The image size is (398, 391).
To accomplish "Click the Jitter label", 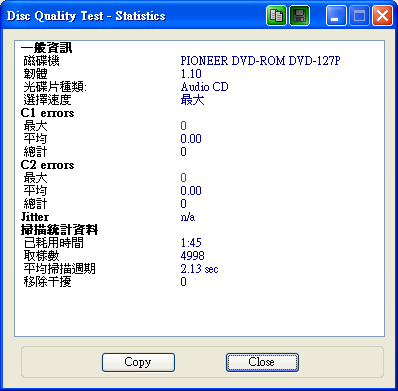I will pos(35,217).
